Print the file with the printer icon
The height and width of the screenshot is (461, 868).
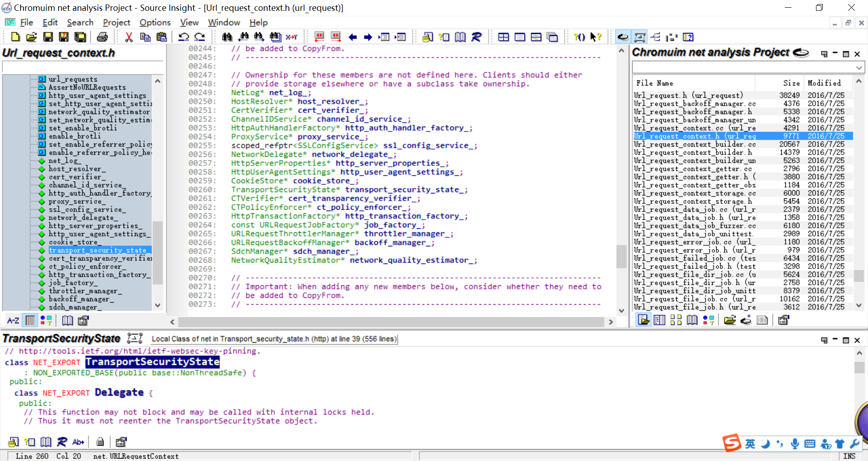(x=103, y=37)
